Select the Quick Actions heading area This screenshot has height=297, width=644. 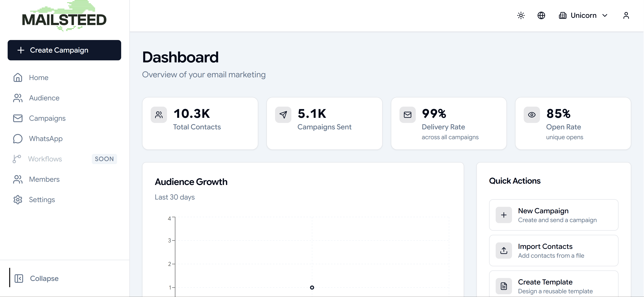pos(515,181)
